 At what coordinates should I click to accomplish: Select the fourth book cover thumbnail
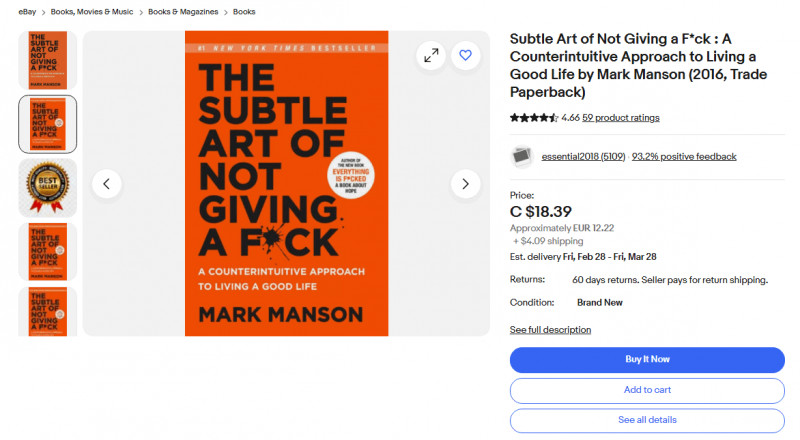(48, 251)
